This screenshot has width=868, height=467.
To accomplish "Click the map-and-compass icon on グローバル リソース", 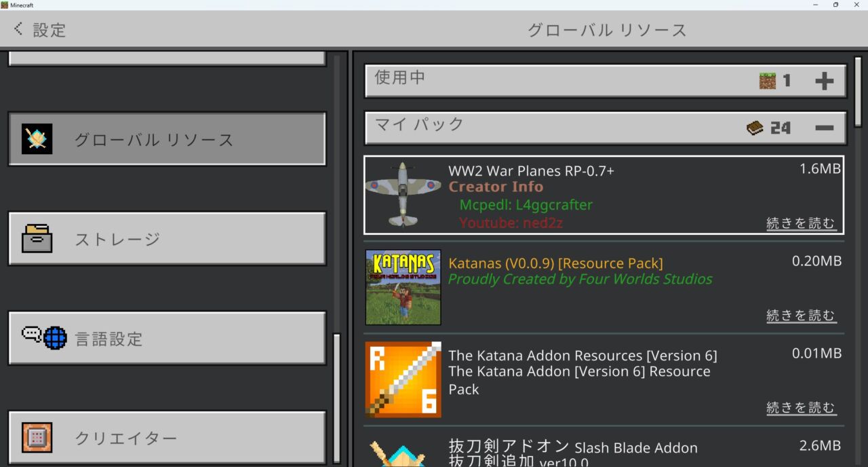I will (x=37, y=138).
